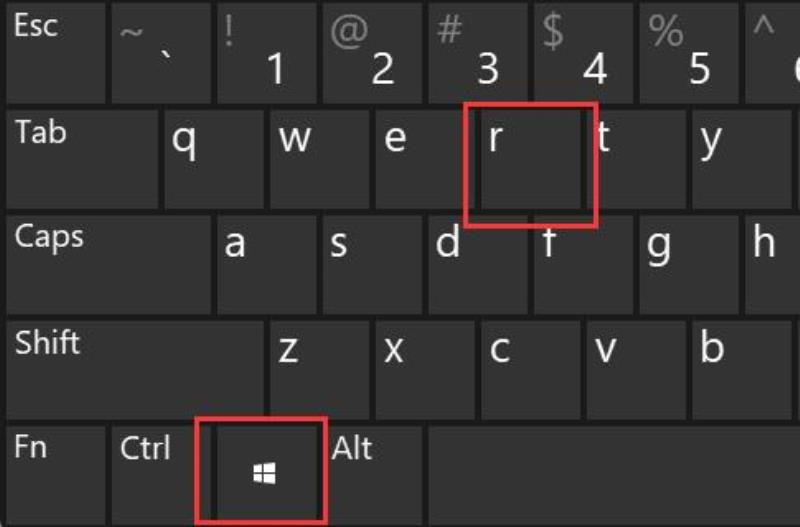
Task: Tap the Tab key
Action: click(82, 159)
